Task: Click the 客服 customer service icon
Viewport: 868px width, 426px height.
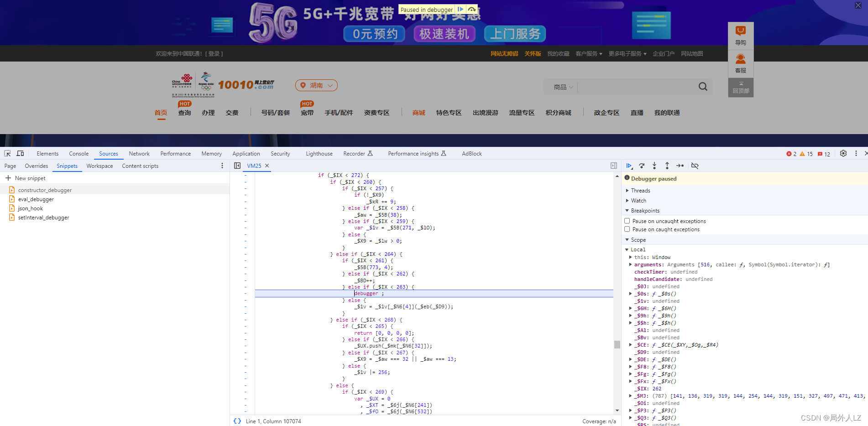Action: pos(741,63)
